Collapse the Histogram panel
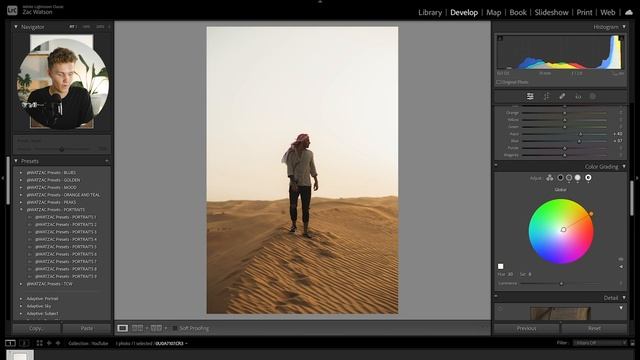This screenshot has width=640, height=360. pos(624,27)
